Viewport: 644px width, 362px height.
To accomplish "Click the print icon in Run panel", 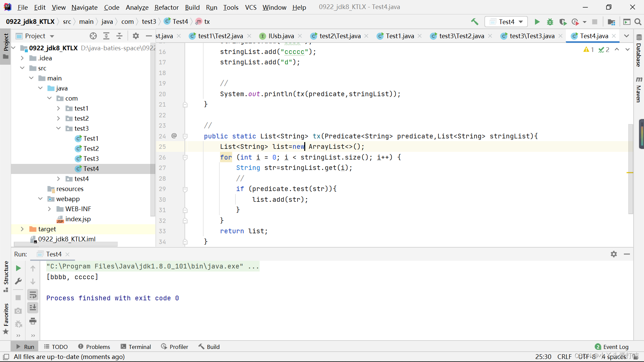I will [x=33, y=321].
